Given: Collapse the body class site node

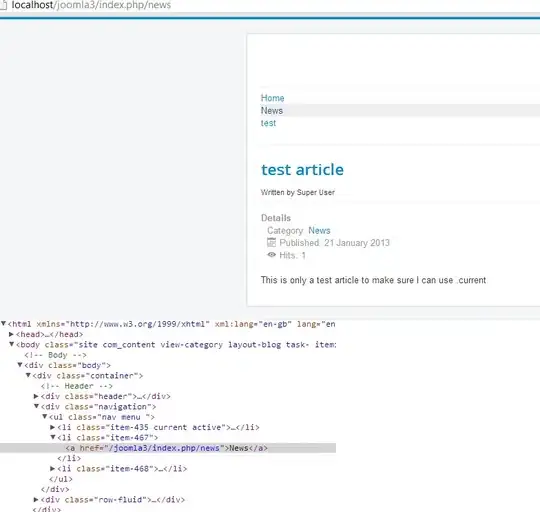Looking at the screenshot, I should [x=12, y=344].
